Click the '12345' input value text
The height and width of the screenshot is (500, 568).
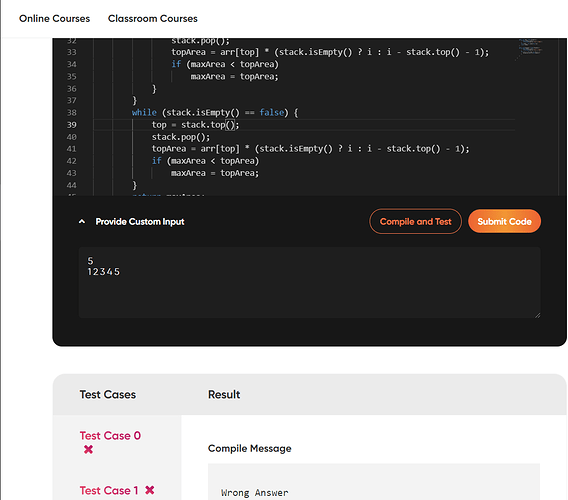[104, 272]
